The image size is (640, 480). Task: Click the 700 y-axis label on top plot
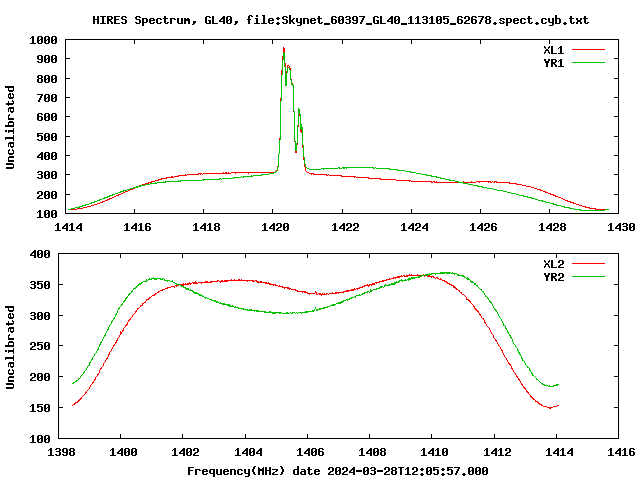[47, 98]
